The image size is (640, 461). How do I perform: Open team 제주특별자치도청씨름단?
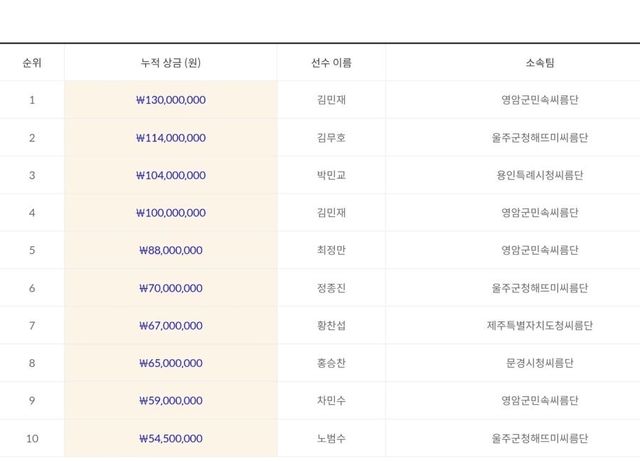[x=540, y=325]
